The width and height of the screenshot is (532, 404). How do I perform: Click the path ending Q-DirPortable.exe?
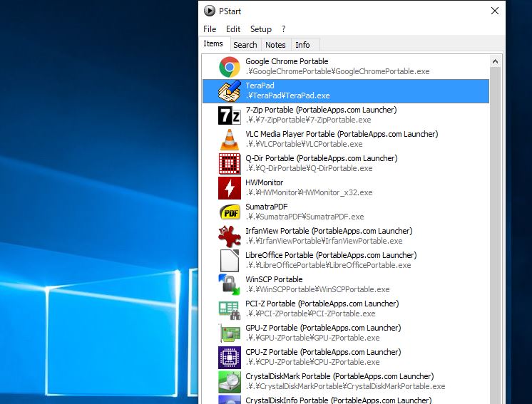(x=309, y=168)
